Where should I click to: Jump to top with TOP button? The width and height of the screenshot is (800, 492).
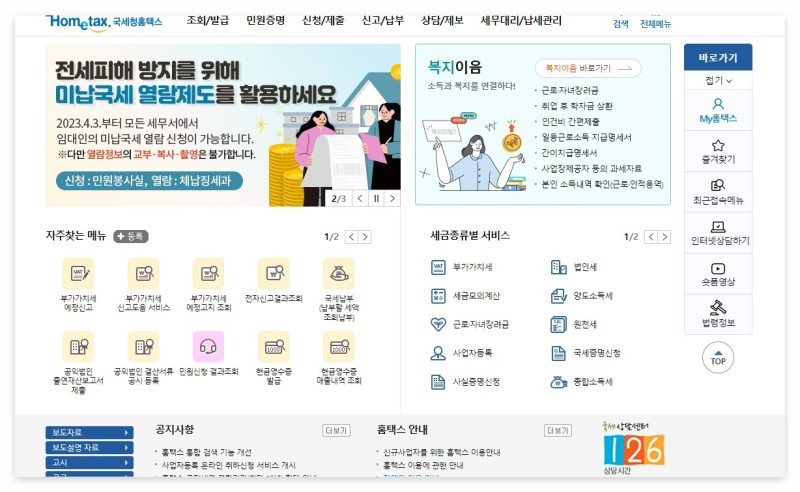point(718,358)
